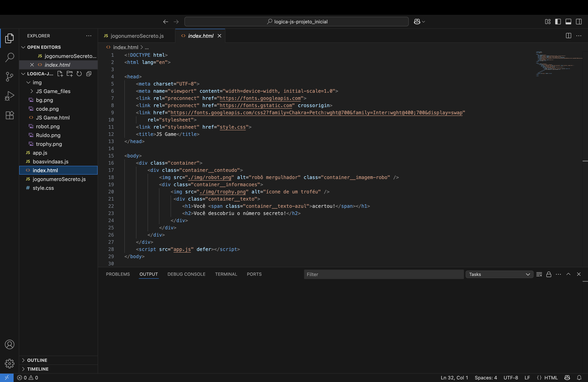Open Copilot status in status bar
Image resolution: width=588 pixels, height=382 pixels.
[x=567, y=378]
